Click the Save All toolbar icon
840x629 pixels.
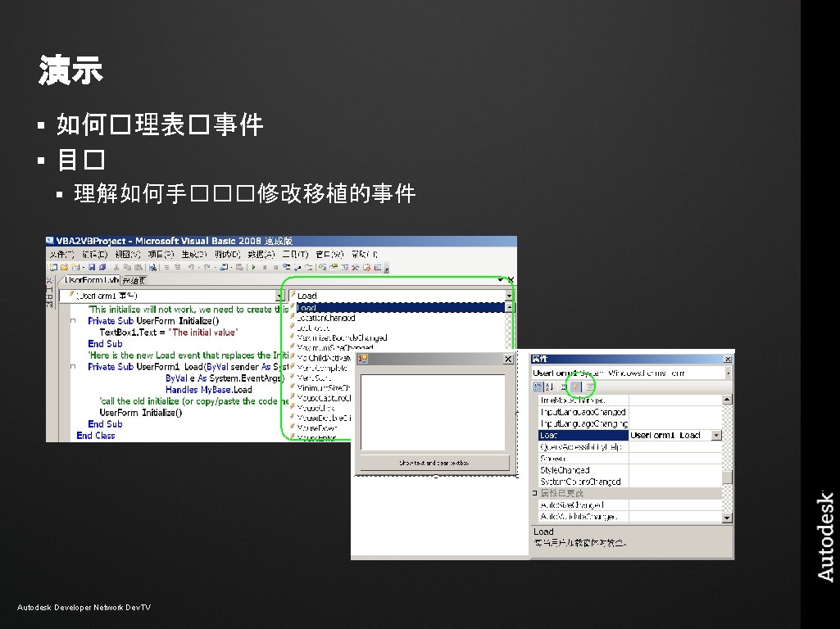(x=102, y=267)
